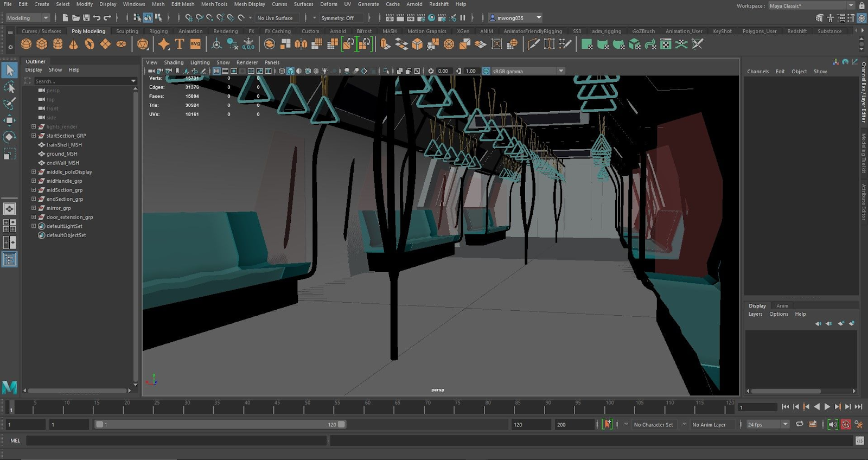Select the polygon type text tool
Image resolution: width=868 pixels, height=460 pixels.
pyautogui.click(x=180, y=44)
